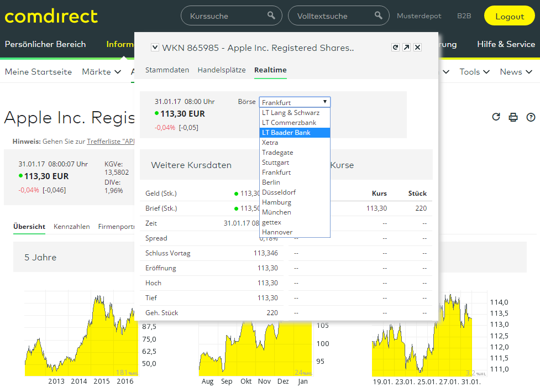Screen dimensions: 540x392
Task: Open the Musterdepot link
Action: click(419, 16)
